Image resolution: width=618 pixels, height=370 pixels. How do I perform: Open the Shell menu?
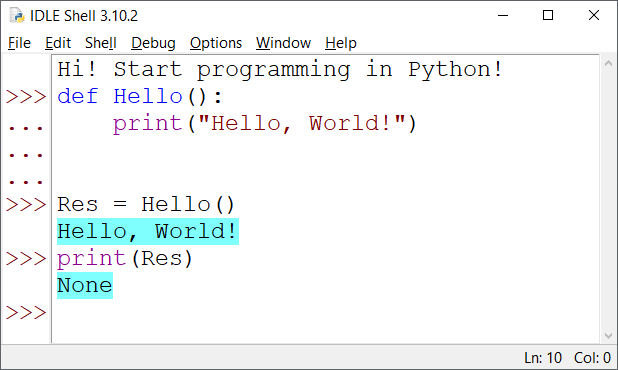tap(101, 43)
